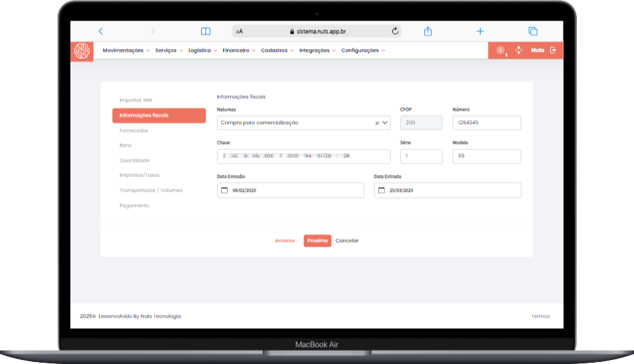Open Data Entrada calendar icon
634x364 pixels.
(381, 190)
